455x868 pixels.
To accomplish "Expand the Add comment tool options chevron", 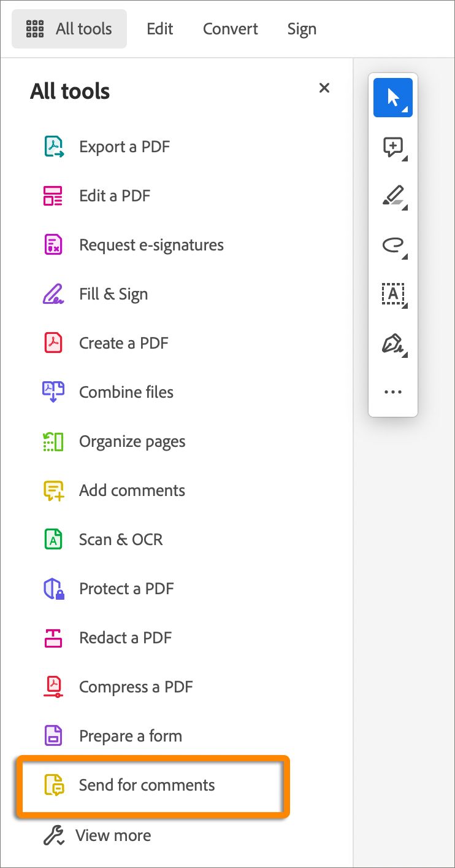I will pos(403,158).
